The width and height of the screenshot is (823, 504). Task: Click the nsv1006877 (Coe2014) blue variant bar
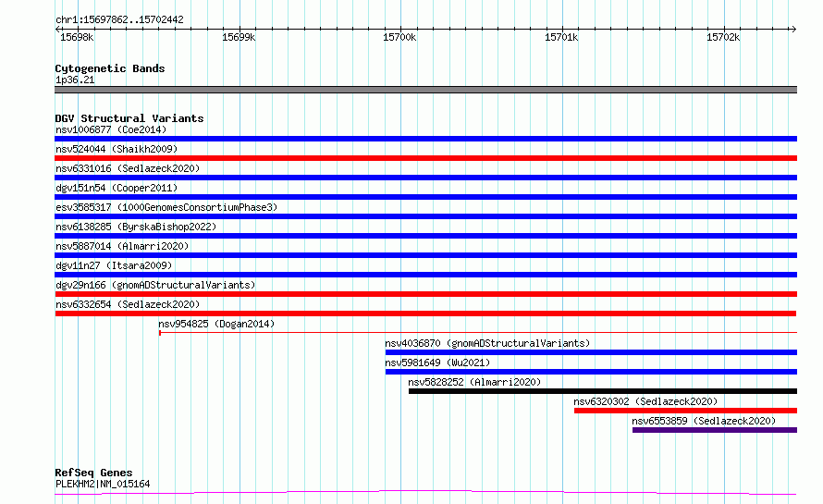425,139
